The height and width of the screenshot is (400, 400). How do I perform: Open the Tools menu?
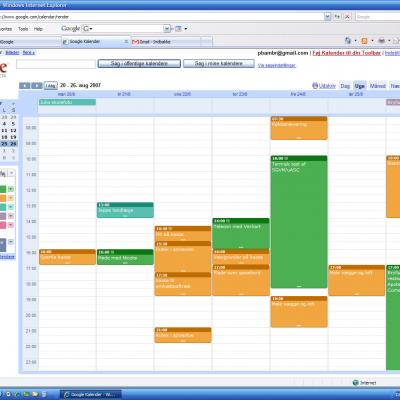(x=23, y=29)
